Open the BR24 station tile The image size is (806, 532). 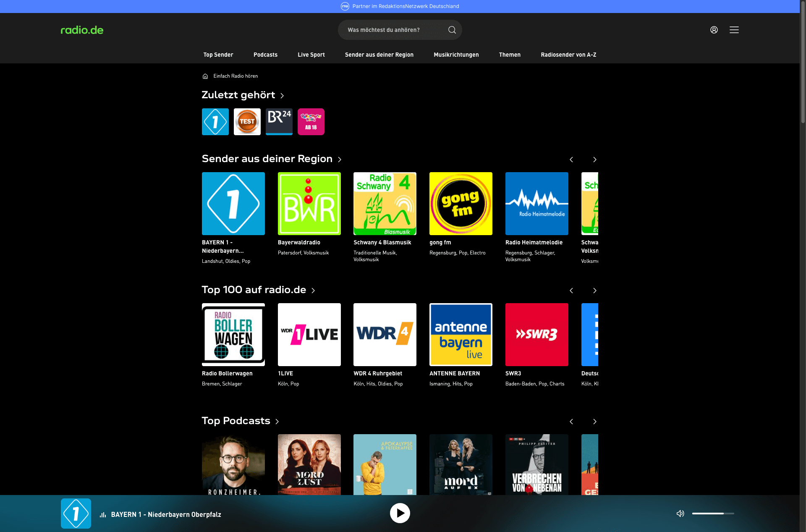[x=279, y=121]
